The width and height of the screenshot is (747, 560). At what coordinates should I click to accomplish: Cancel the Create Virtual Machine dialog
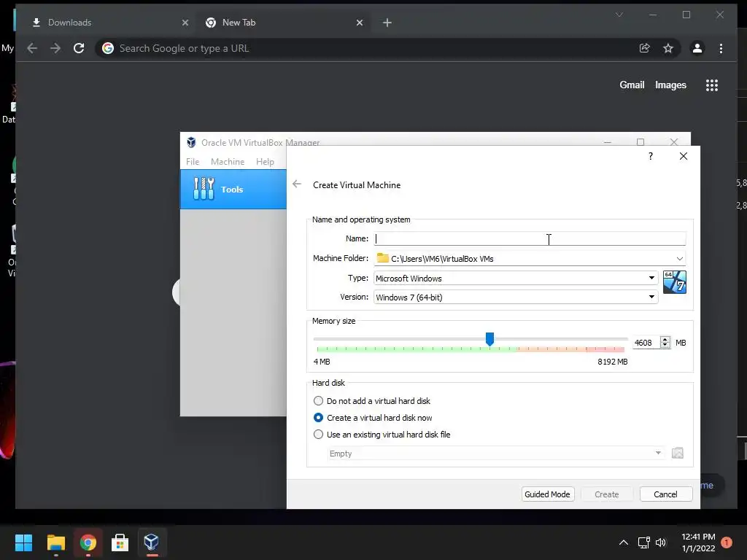(665, 494)
